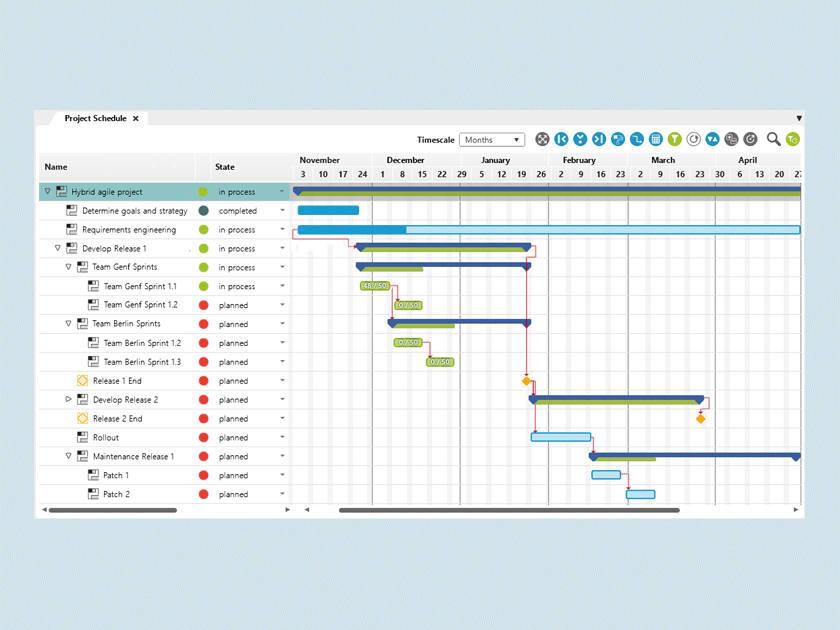Click the Release 1 End milestone diamond
The height and width of the screenshot is (630, 840).
coord(526,381)
